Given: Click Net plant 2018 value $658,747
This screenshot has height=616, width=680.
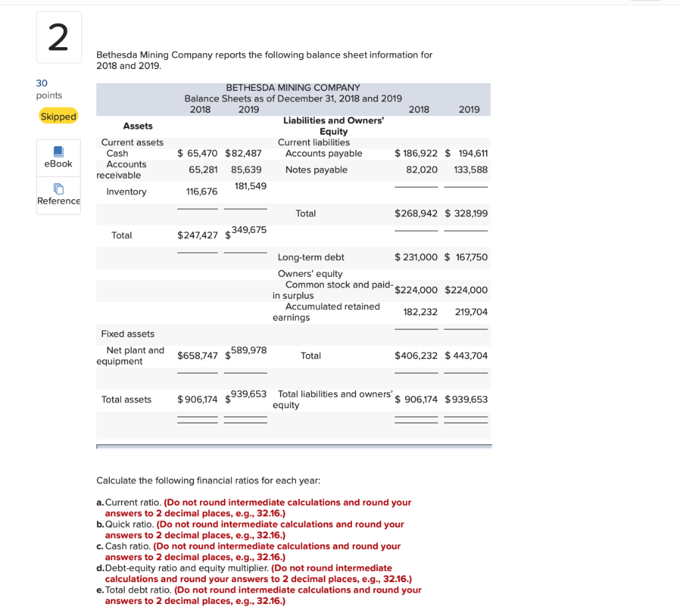Looking at the screenshot, I should (x=197, y=356).
